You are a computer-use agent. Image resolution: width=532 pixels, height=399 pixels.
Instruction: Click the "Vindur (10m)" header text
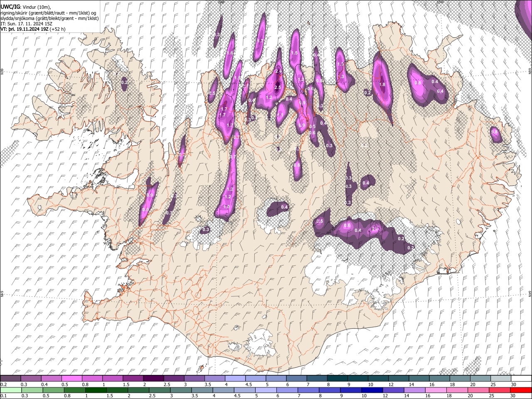[37, 7]
